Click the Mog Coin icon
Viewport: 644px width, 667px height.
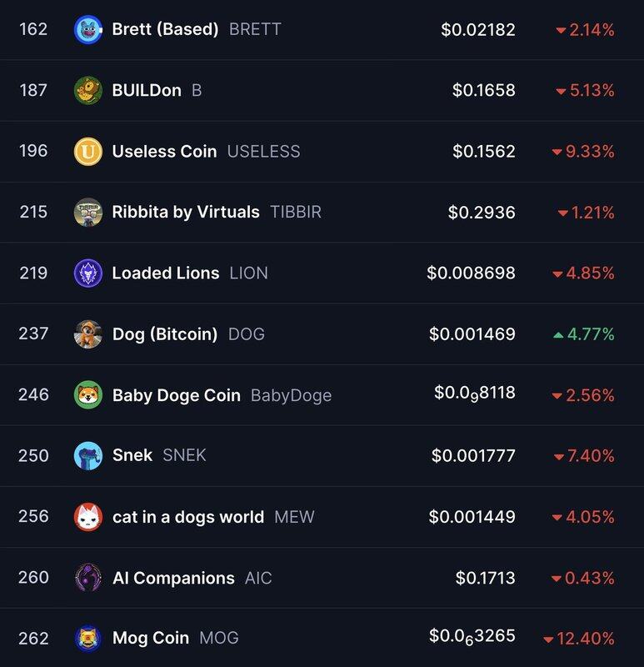pos(88,638)
